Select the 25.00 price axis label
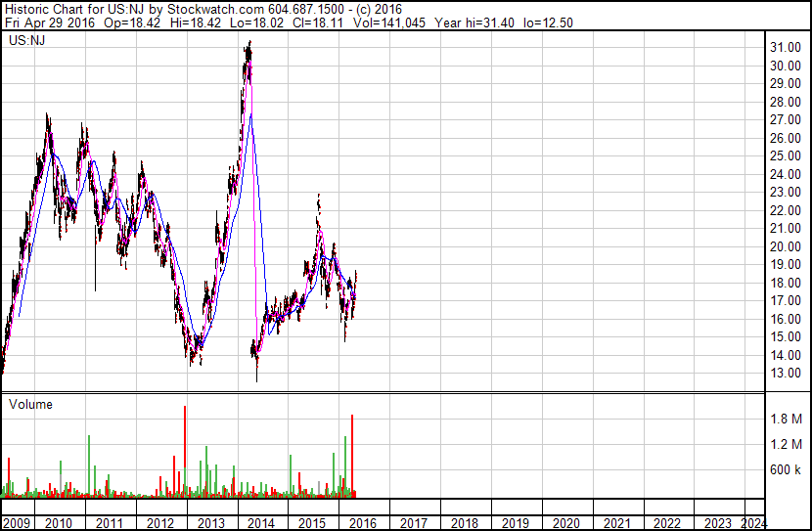 point(786,156)
